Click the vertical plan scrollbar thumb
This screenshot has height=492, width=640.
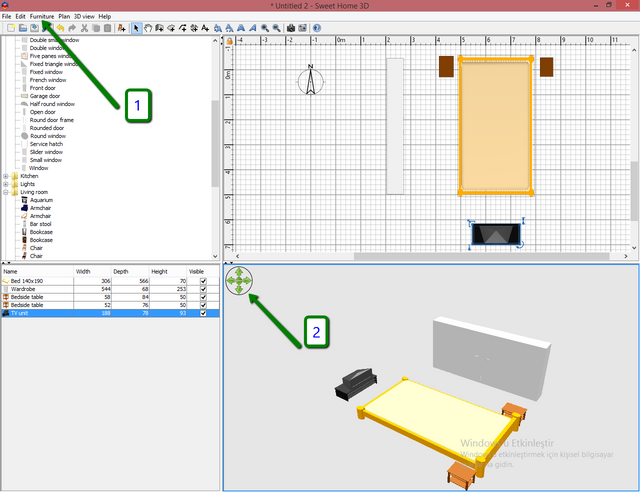(x=634, y=191)
